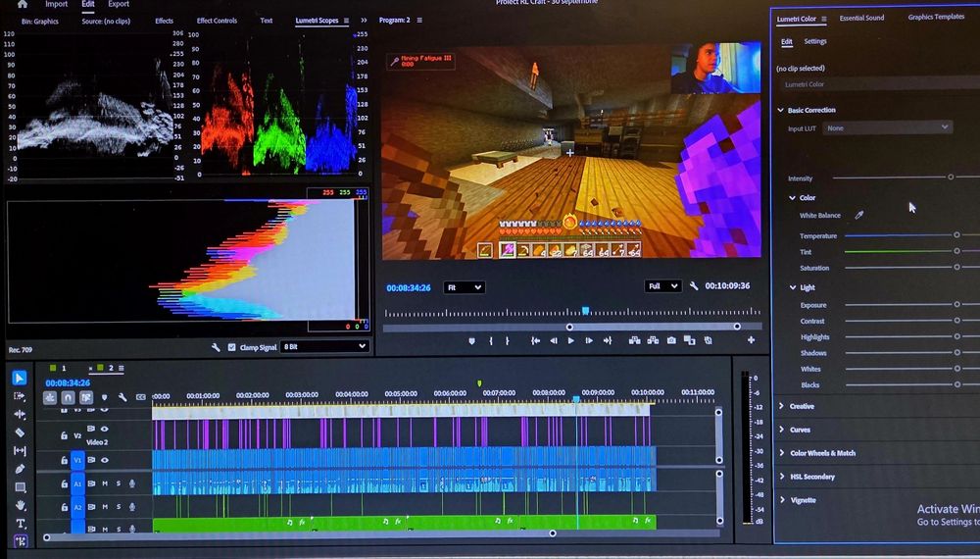
Task: Select the Pen tool
Action: pyautogui.click(x=20, y=469)
